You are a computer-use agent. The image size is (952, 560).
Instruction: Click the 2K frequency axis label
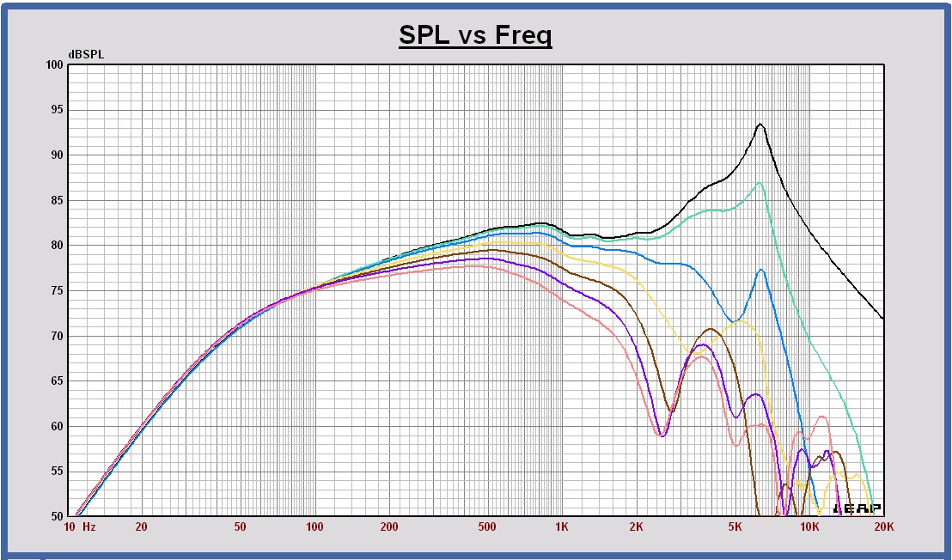[637, 527]
